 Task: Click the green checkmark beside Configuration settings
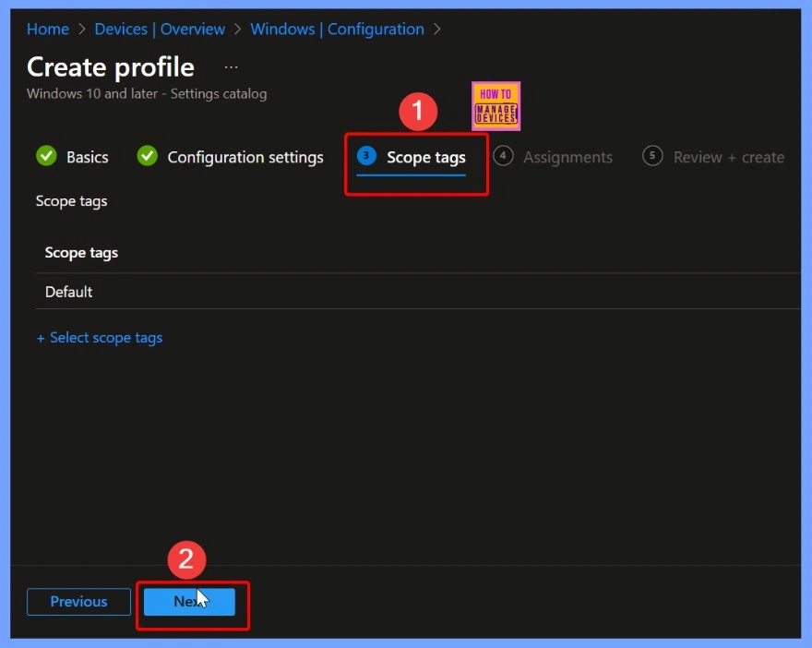148,156
